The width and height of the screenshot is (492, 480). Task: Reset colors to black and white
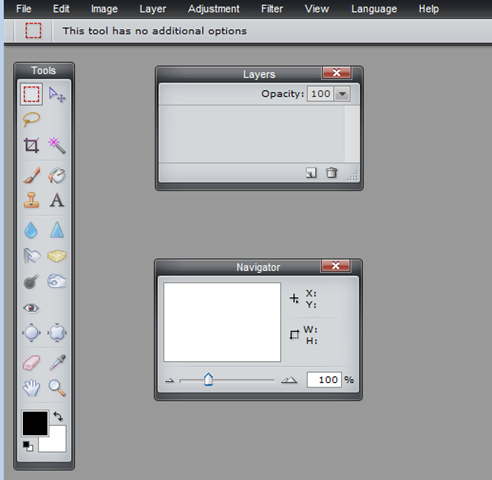coord(28,446)
